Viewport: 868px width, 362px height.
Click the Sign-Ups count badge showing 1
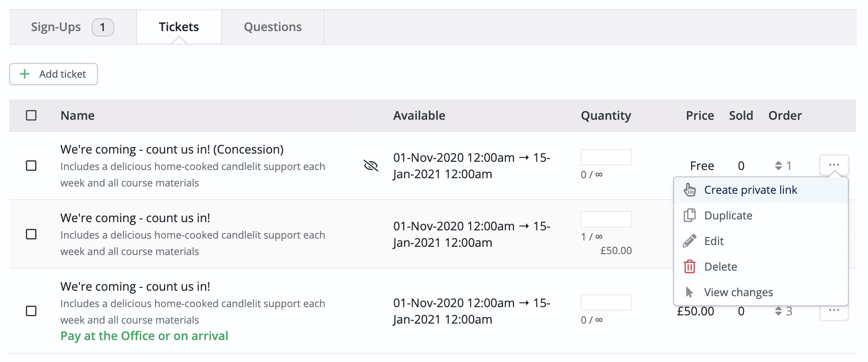(103, 27)
